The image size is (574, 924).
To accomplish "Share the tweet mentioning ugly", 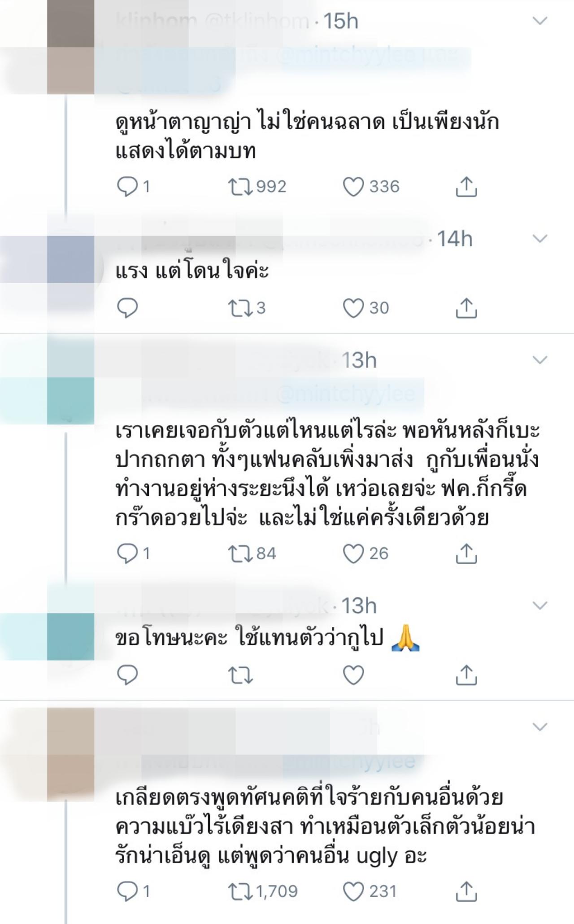I will [x=466, y=891].
